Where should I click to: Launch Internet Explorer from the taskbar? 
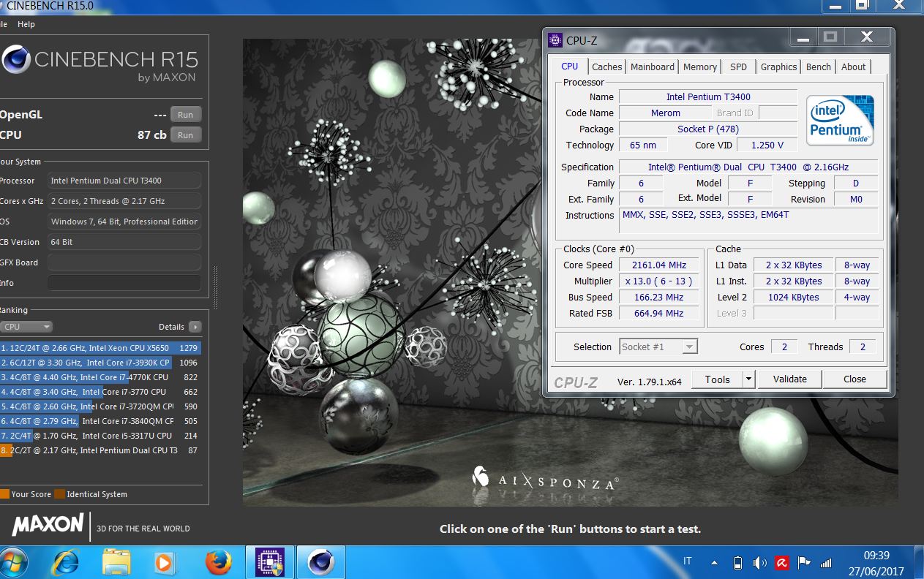66,562
